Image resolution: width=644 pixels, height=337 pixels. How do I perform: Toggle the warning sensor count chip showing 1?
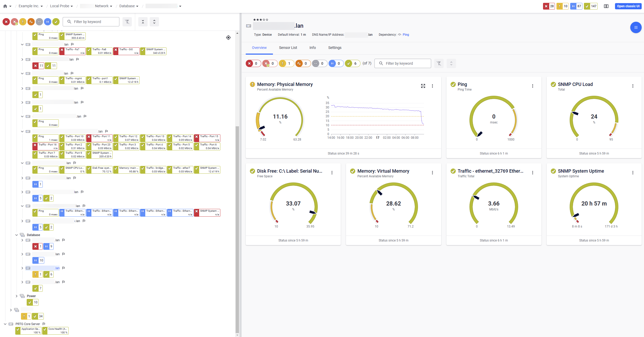(286, 63)
